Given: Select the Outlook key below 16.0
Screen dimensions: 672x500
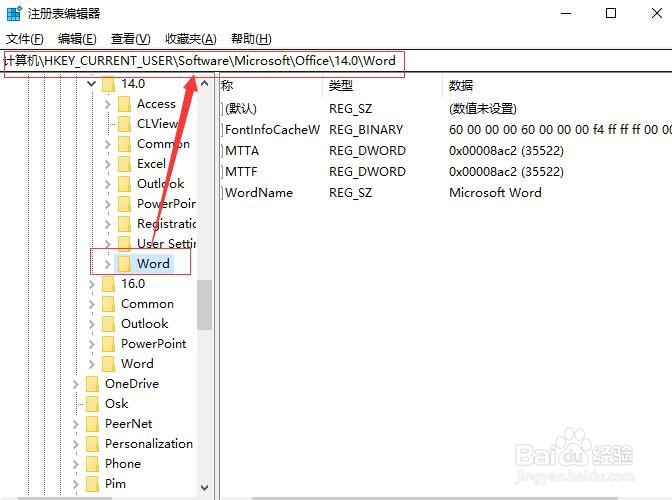Looking at the screenshot, I should (x=144, y=324).
